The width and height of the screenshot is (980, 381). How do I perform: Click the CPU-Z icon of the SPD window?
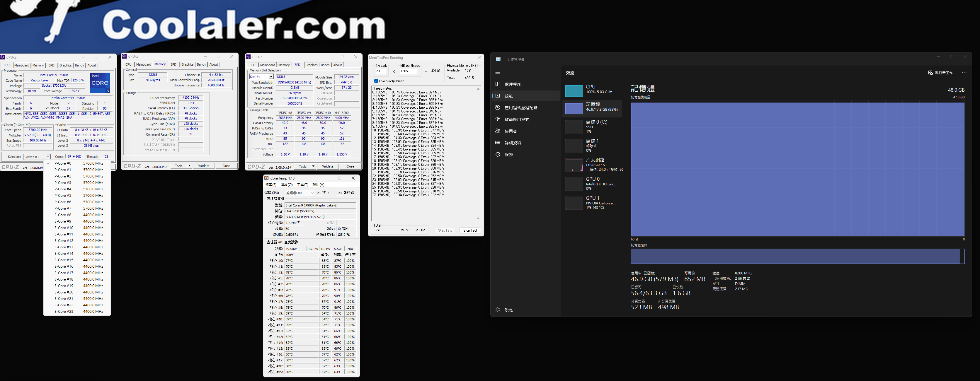click(x=249, y=57)
